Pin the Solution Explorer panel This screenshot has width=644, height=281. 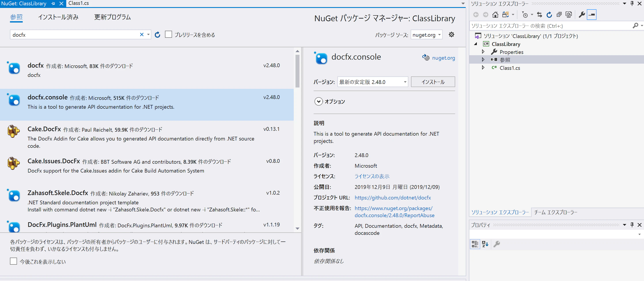point(632,4)
